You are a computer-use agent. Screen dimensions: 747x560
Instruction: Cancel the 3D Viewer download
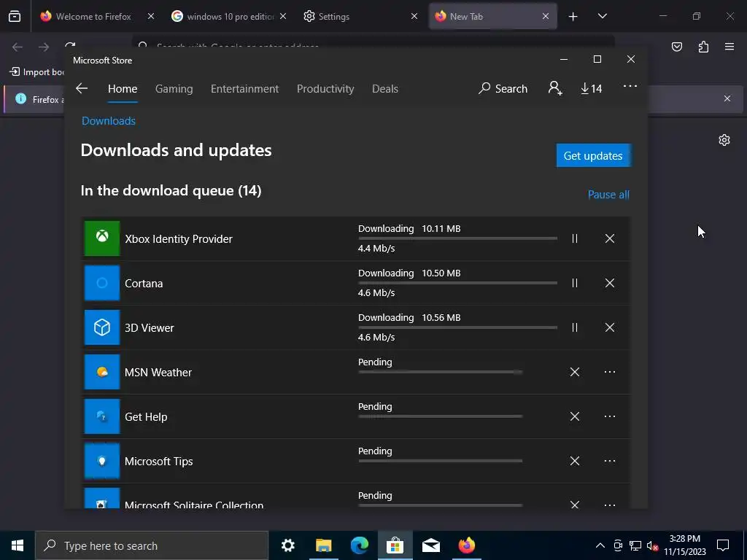(609, 327)
